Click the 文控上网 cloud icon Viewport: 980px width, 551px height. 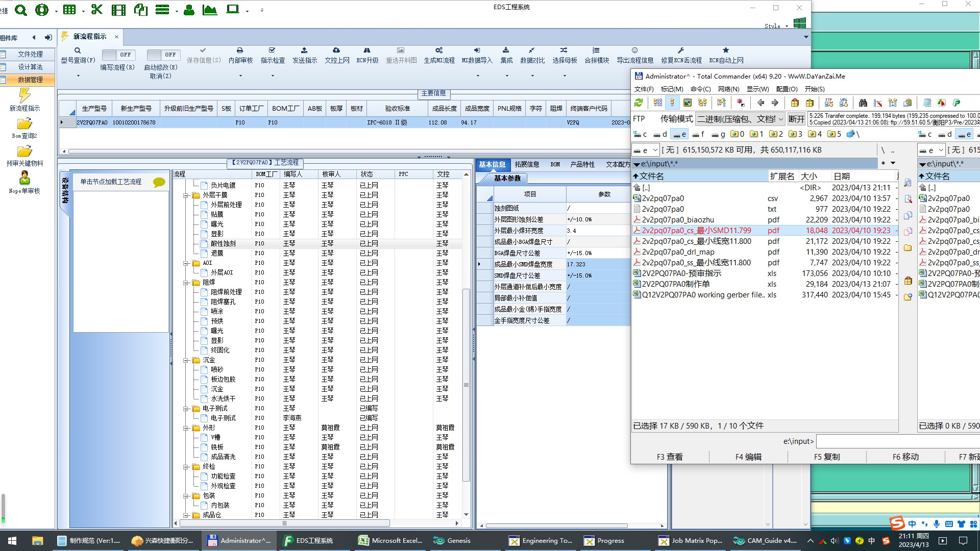[336, 51]
